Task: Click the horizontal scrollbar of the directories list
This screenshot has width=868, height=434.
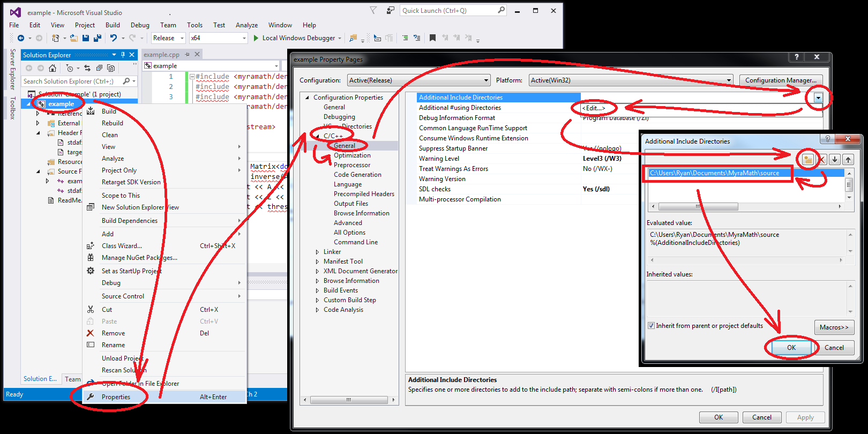Action: [x=747, y=206]
